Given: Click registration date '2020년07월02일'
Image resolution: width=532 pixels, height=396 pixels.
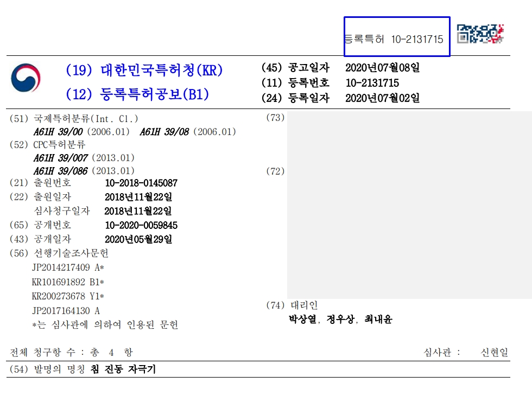Looking at the screenshot, I should point(382,98).
